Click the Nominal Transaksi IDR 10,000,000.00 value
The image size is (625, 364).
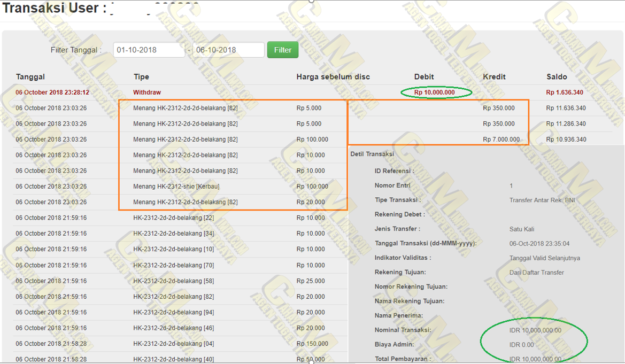(535, 330)
